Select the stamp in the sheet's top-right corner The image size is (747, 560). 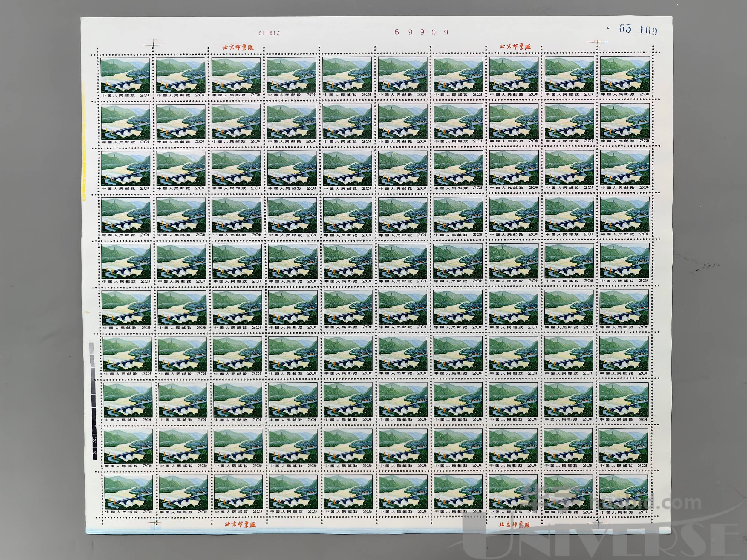[625, 76]
